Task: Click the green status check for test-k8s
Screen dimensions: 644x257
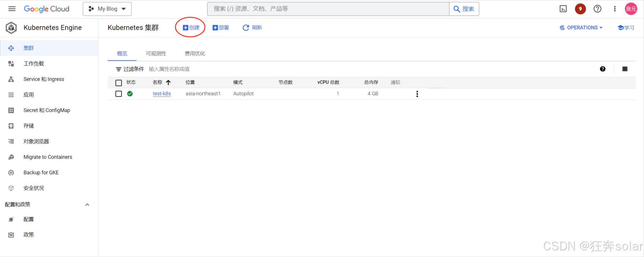Action: click(x=130, y=94)
